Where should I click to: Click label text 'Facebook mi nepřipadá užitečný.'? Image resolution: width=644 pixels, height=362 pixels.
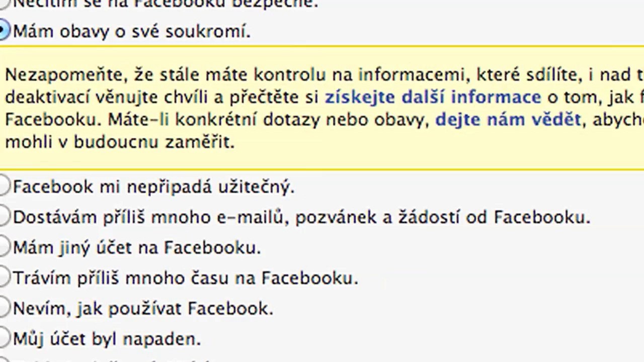(153, 187)
